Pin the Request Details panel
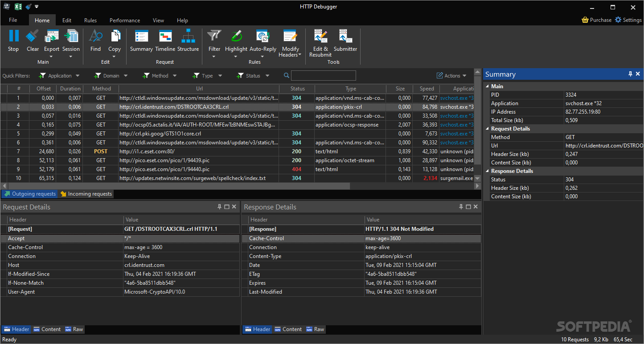The width and height of the screenshot is (644, 344). (219, 207)
